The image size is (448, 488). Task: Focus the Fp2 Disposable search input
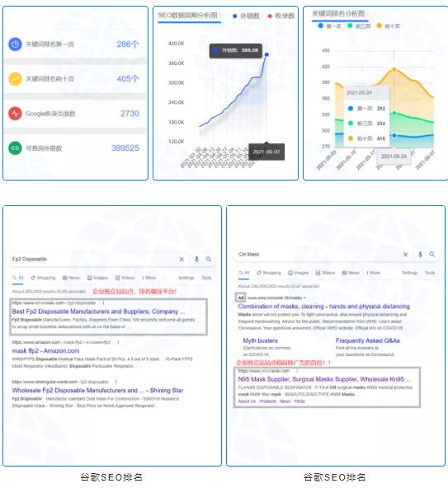coord(93,259)
